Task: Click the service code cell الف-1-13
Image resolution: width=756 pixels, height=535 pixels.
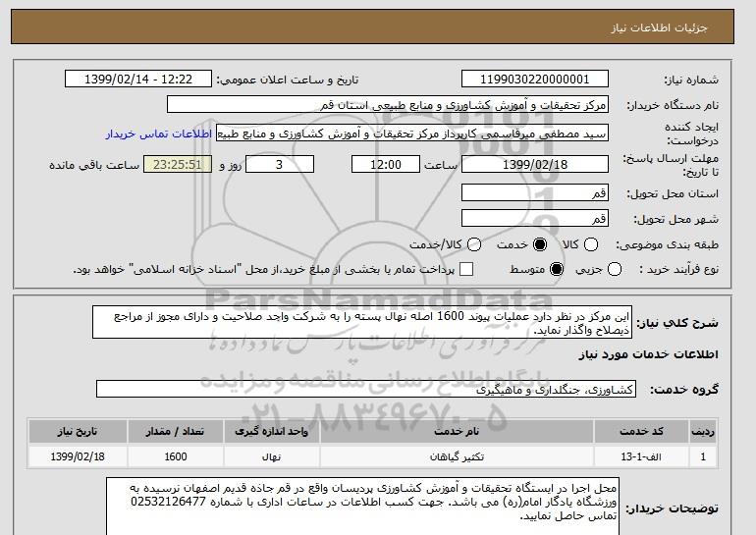Action: tap(641, 456)
